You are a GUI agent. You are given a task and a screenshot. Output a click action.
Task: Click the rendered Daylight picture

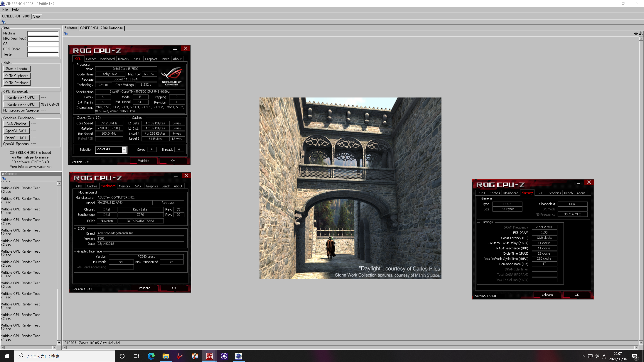point(350,188)
